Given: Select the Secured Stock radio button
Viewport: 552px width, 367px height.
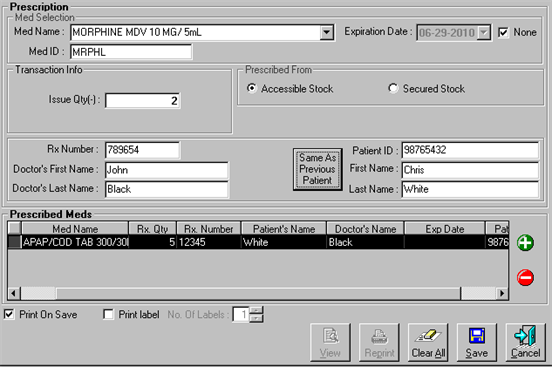Looking at the screenshot, I should pyautogui.click(x=393, y=88).
